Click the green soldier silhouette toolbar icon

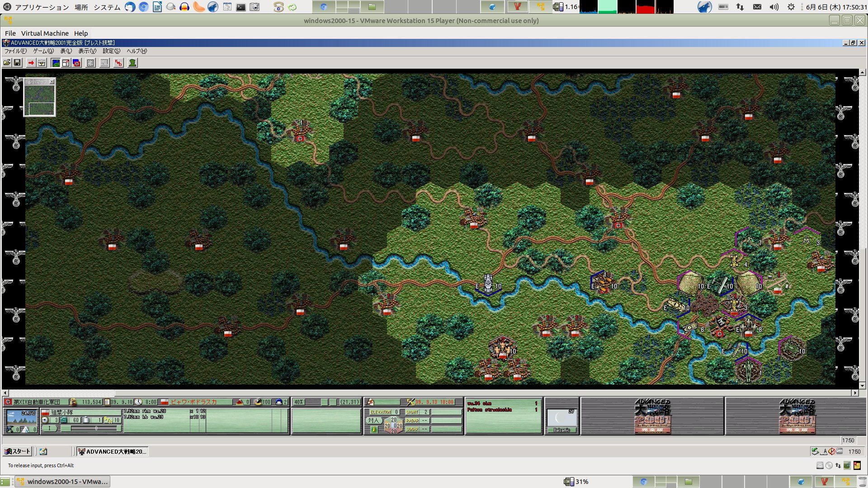coord(132,63)
